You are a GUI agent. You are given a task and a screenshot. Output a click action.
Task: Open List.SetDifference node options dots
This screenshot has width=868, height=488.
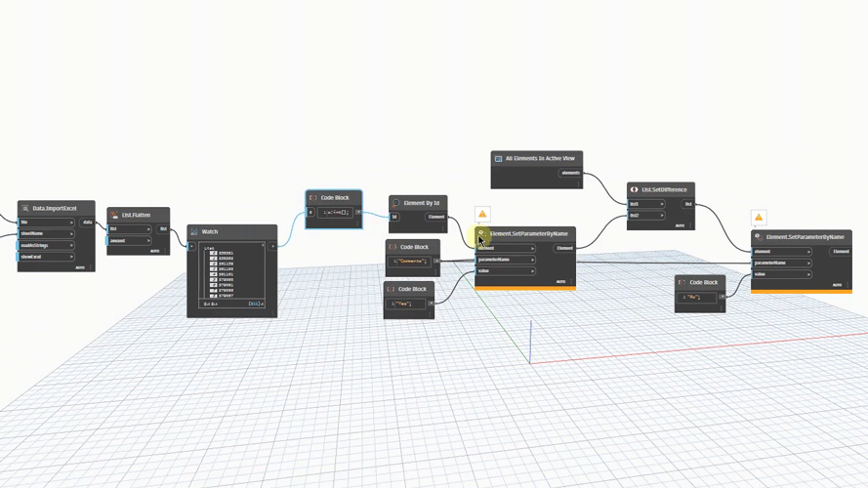tap(690, 225)
